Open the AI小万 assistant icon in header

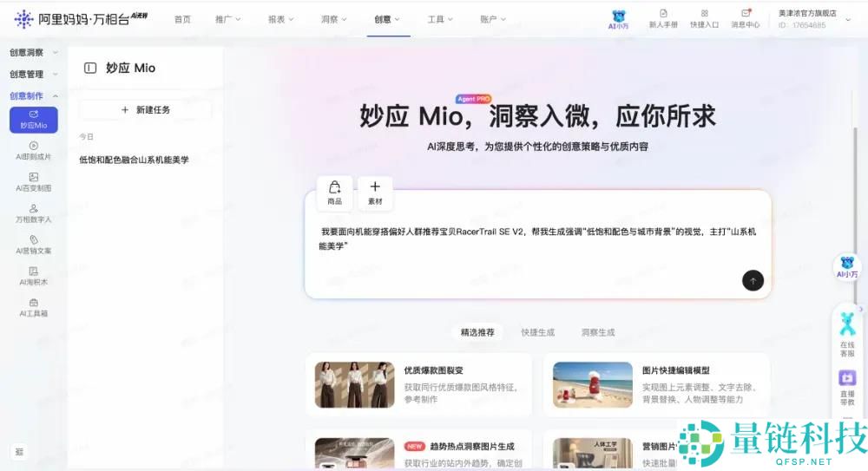(618, 19)
